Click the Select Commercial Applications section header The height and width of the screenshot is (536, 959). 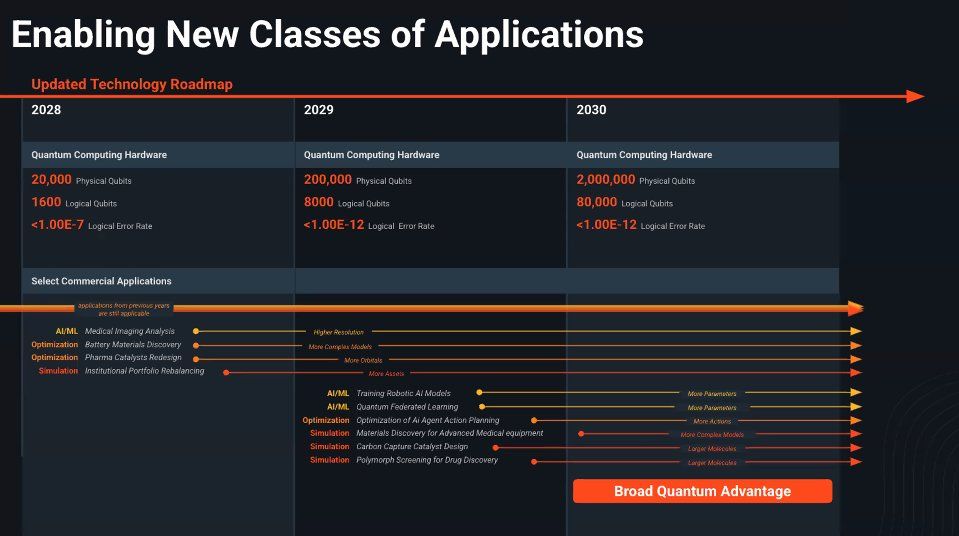point(101,281)
